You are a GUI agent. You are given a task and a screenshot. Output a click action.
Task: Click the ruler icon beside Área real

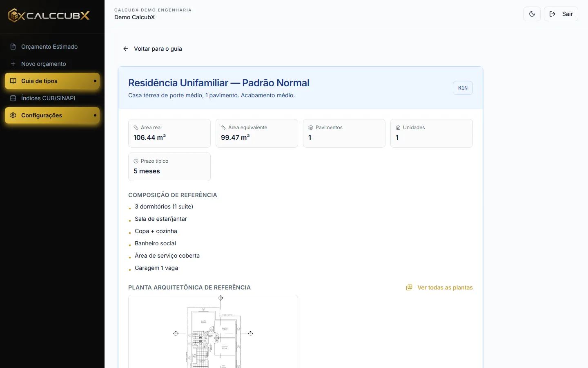click(136, 128)
